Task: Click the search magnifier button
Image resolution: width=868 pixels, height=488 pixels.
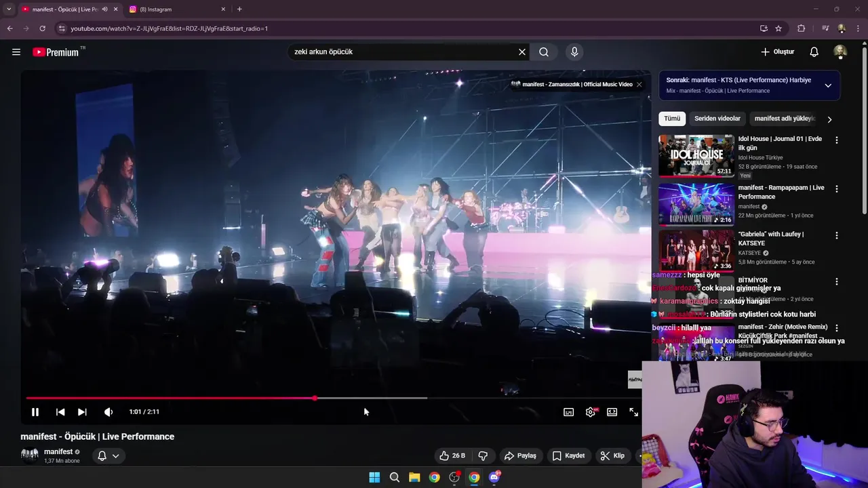Action: click(x=544, y=52)
